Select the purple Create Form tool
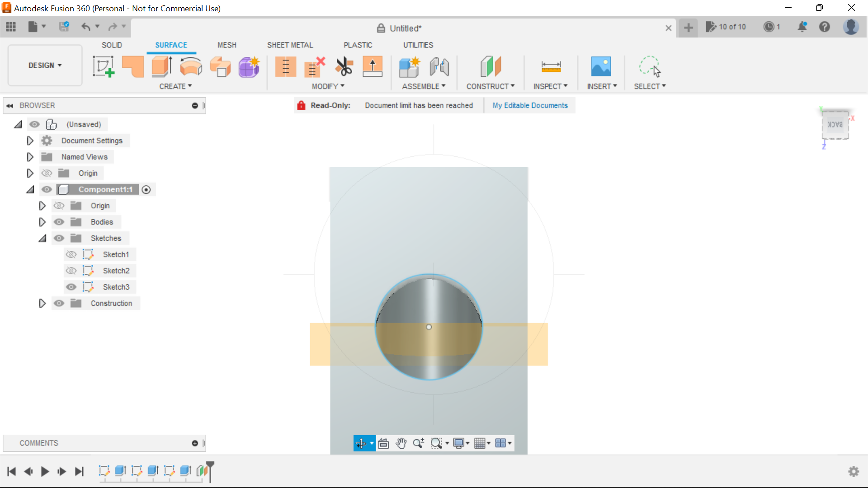 (x=249, y=66)
